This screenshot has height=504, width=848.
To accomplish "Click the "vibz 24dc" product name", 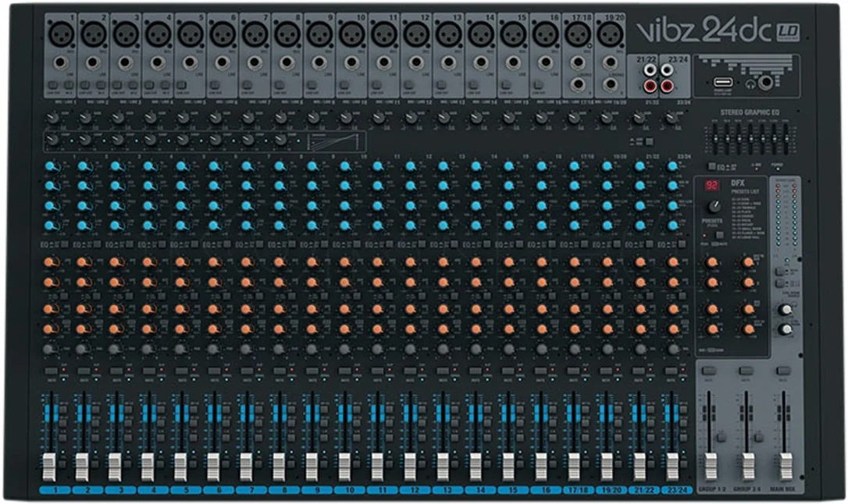I will (704, 30).
